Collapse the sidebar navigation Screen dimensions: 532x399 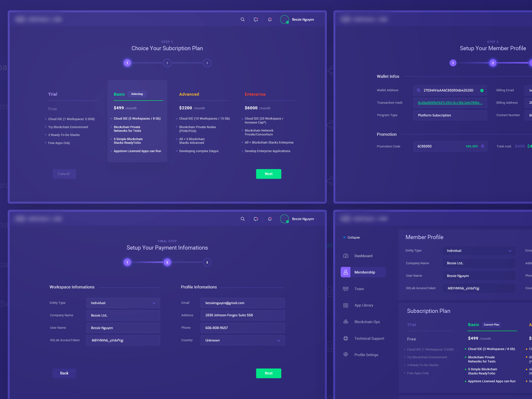click(x=351, y=237)
